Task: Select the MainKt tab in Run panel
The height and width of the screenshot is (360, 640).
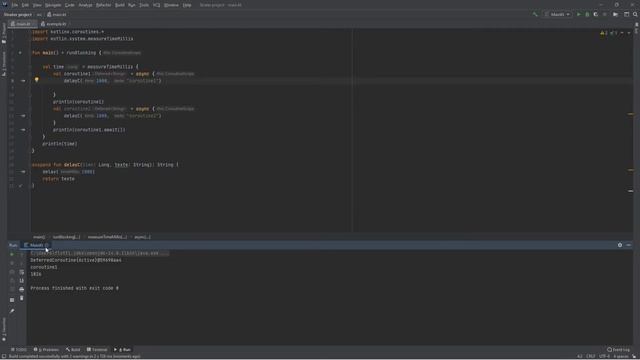Action: tap(36, 245)
